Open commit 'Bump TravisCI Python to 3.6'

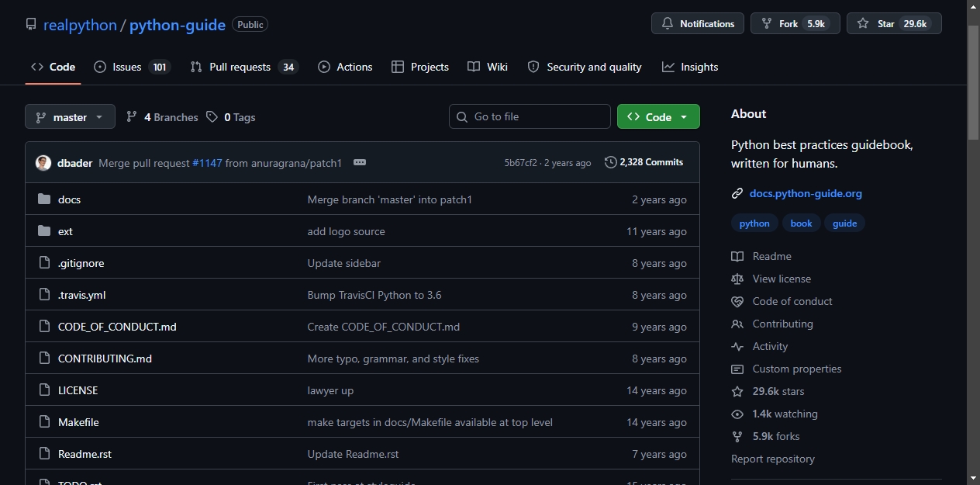click(374, 295)
